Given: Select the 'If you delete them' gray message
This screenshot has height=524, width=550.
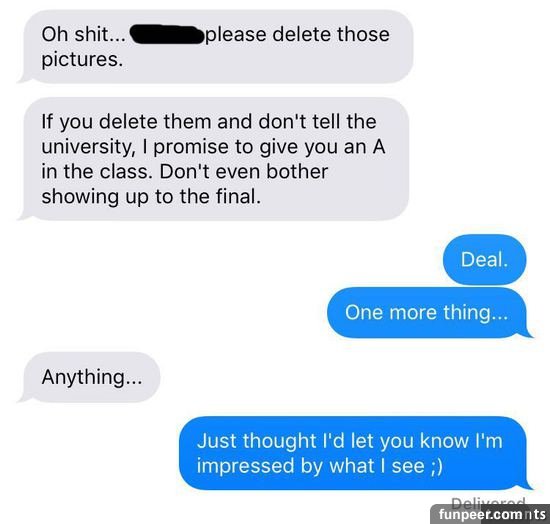Looking at the screenshot, I should point(214,159).
